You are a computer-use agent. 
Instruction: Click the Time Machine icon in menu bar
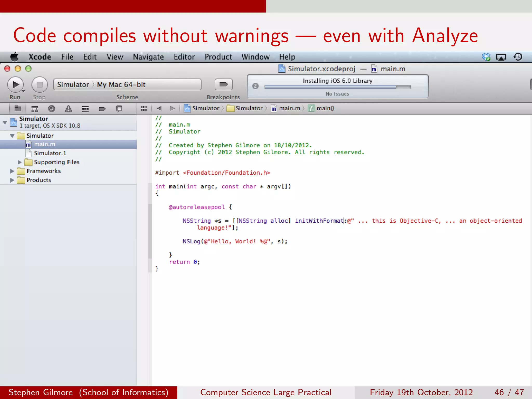pyautogui.click(x=518, y=57)
